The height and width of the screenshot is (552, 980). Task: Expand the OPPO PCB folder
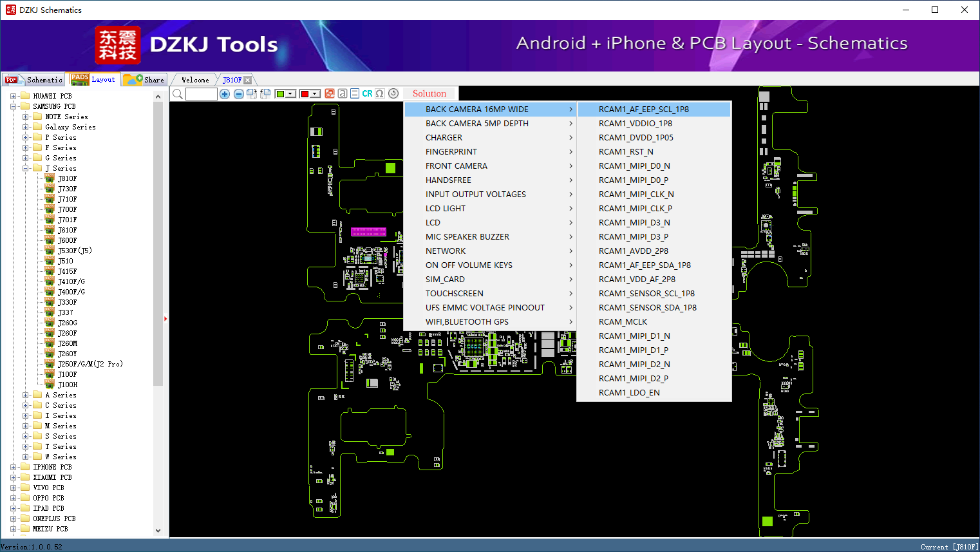click(14, 498)
